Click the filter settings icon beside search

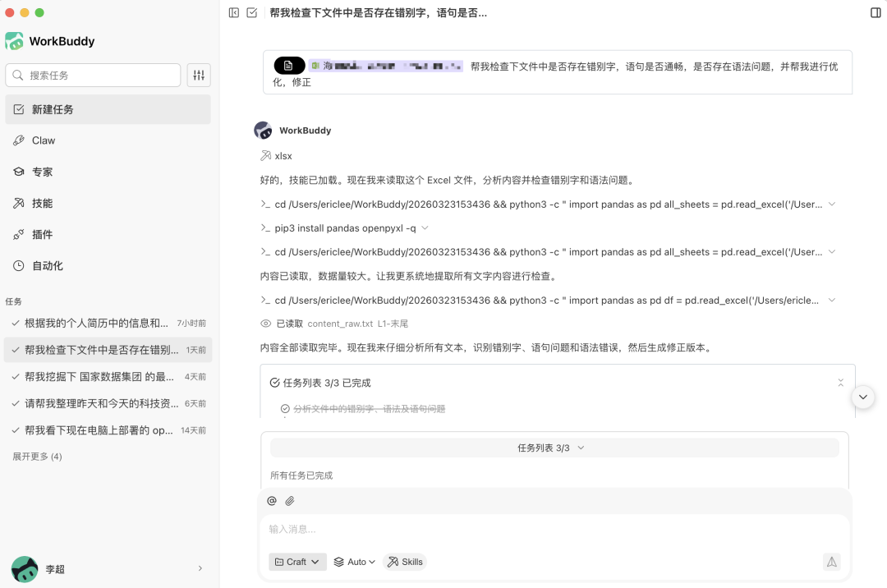click(199, 76)
